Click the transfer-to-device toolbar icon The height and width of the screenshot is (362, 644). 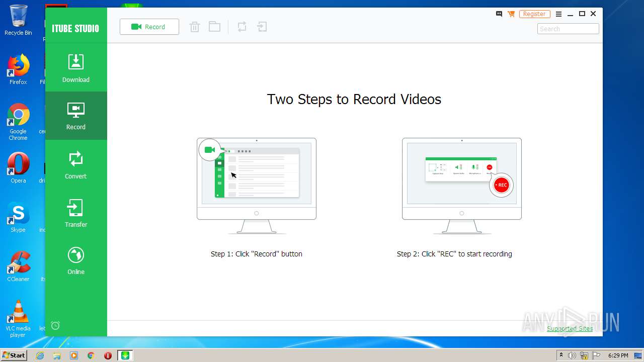[262, 27]
